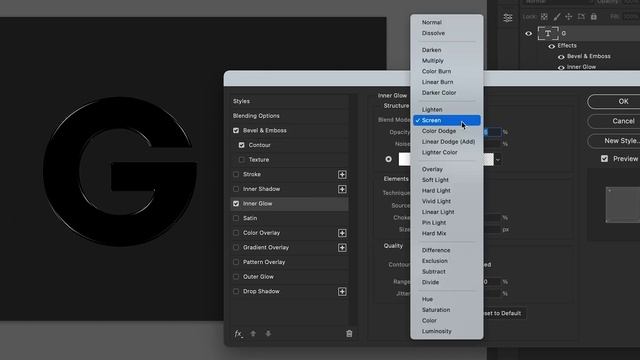Enable the Drop Shadow checkbox
640x360 pixels.
236,291
